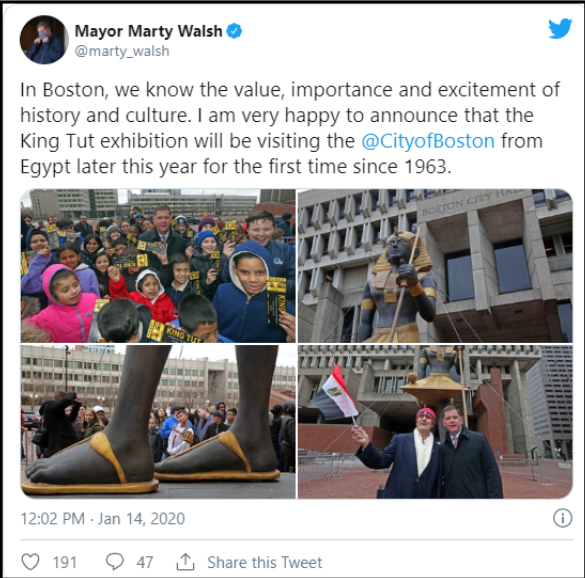Image resolution: width=585 pixels, height=578 pixels.
Task: Click the Boston City Hall sign in photo
Action: (x=472, y=203)
